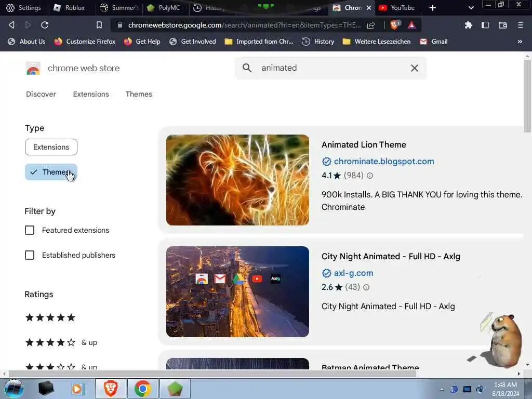Screen dimensions: 532x399
Task: Expand the tab list dropdown arrow
Action: (471, 8)
